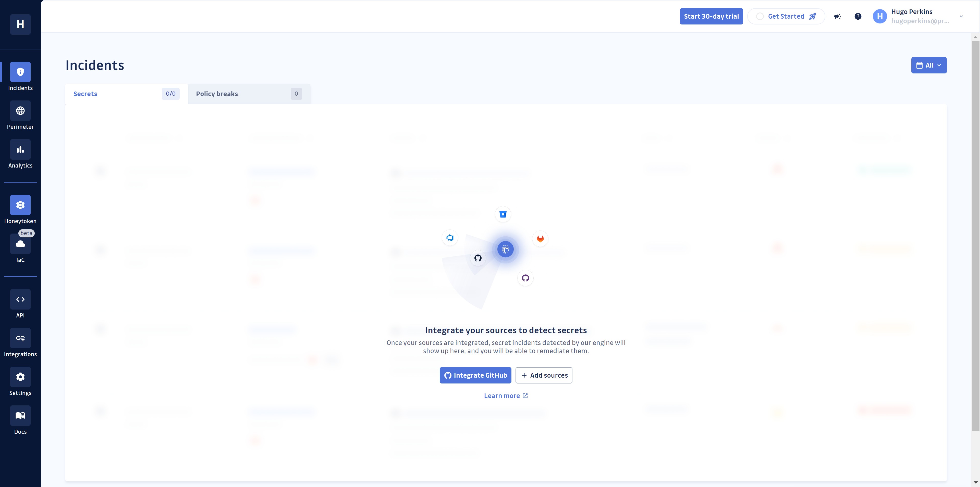
Task: Click the Start 30-day trial button
Action: tap(711, 16)
